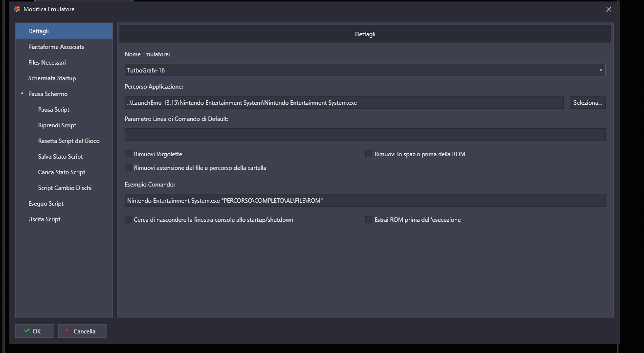The width and height of the screenshot is (644, 353).
Task: Open Schermata Startup section
Action: click(x=64, y=78)
